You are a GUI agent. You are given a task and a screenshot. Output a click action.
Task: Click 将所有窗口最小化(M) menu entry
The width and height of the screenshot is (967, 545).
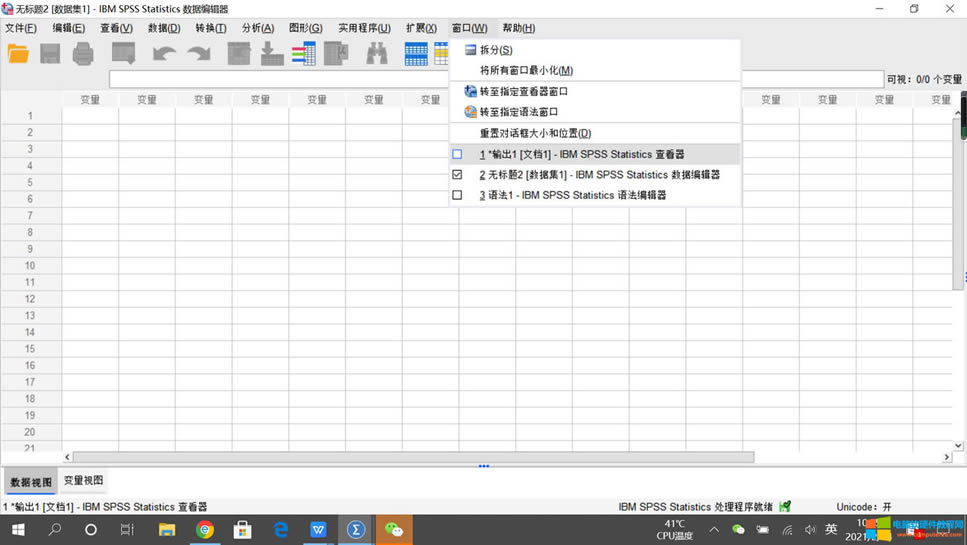(526, 71)
